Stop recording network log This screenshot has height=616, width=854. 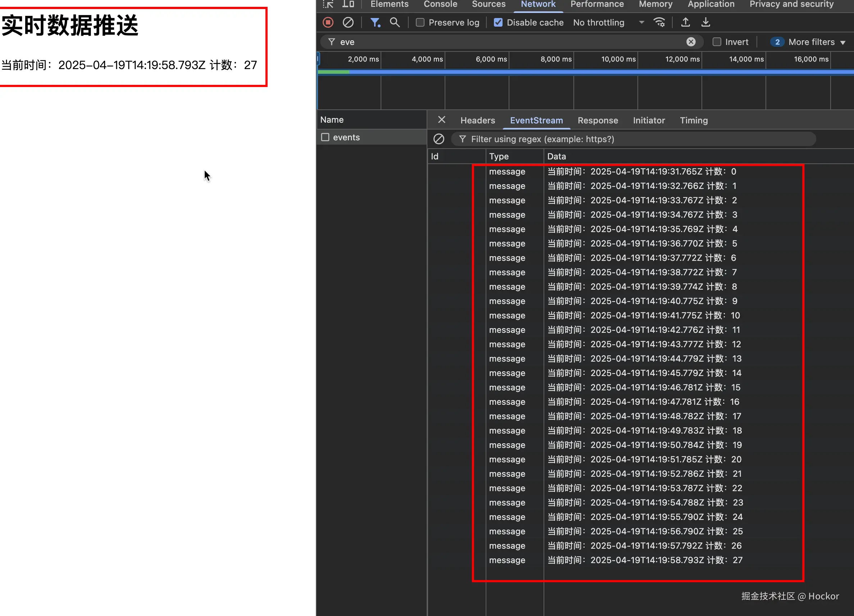tap(328, 23)
